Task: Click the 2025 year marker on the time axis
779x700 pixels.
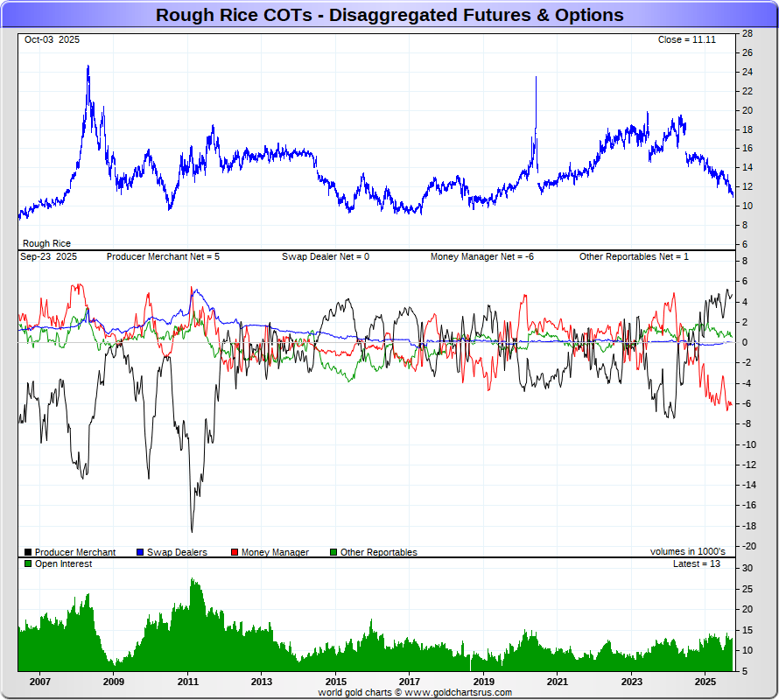Action: coord(705,682)
